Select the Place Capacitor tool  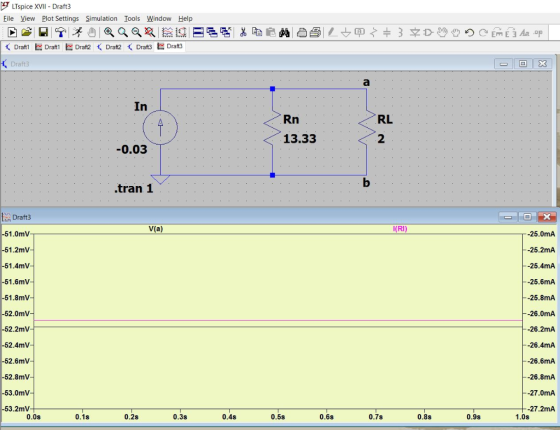pos(387,32)
